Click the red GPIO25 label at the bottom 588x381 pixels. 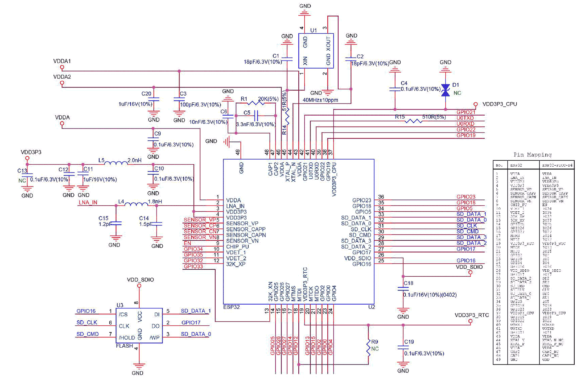pyautogui.click(x=273, y=346)
